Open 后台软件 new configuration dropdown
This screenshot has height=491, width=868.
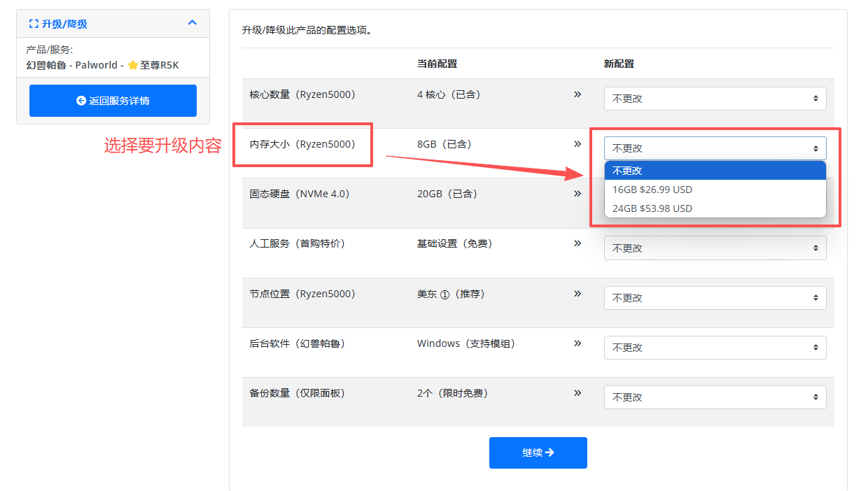coord(715,348)
